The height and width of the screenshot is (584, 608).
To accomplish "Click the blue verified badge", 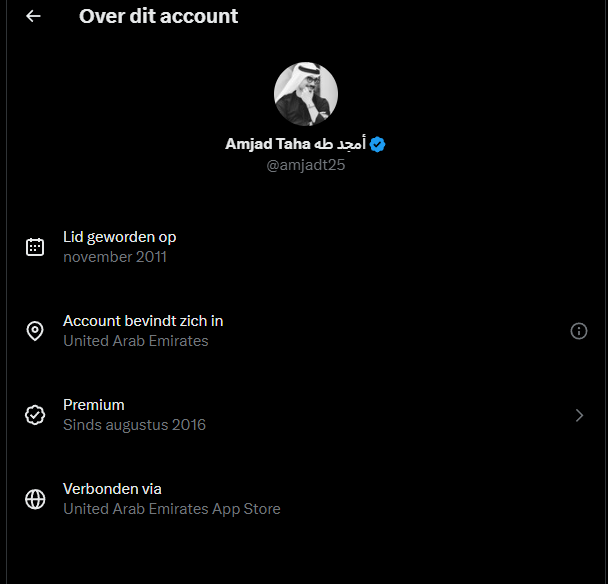I will [x=377, y=144].
